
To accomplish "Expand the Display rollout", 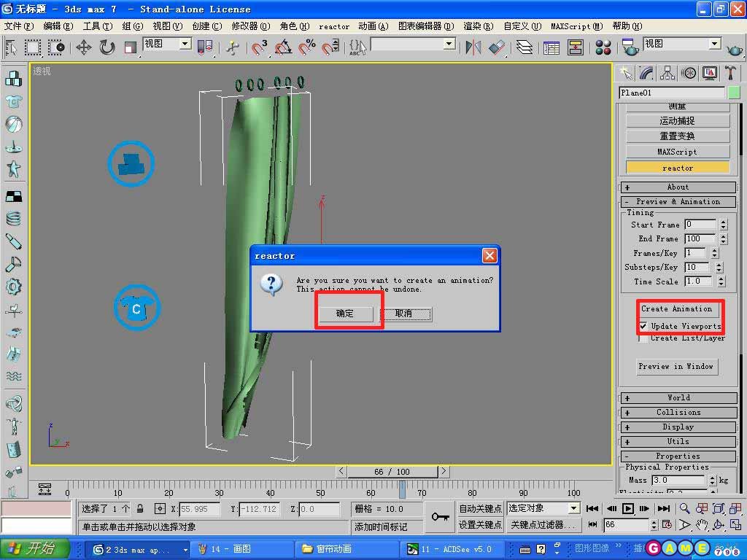I will click(x=678, y=427).
